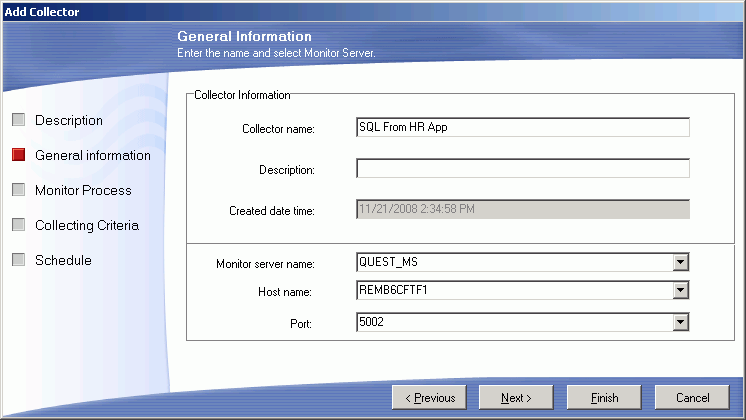Expand the Port dropdown list
Image resolution: width=746 pixels, height=420 pixels.
(x=681, y=322)
